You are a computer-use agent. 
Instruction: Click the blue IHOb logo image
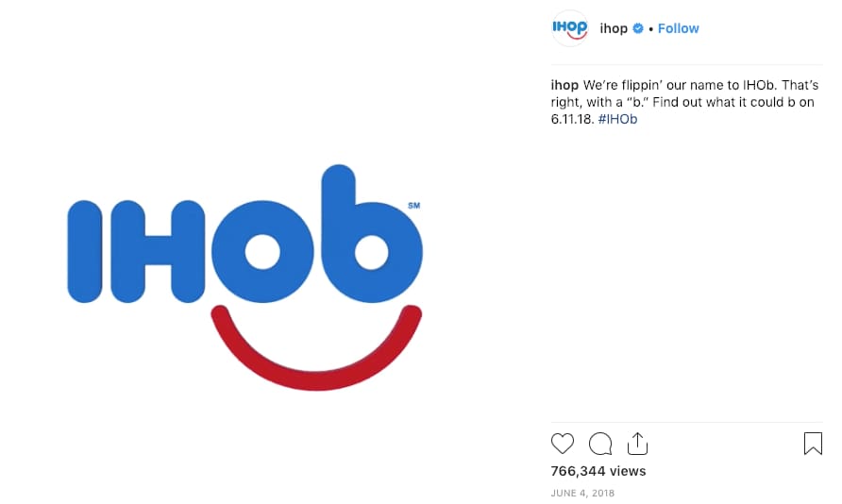(x=244, y=233)
